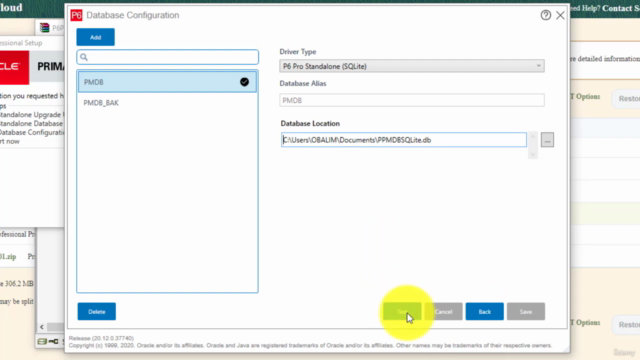Click the grayed Save button
The width and height of the screenshot is (640, 360).
[526, 311]
